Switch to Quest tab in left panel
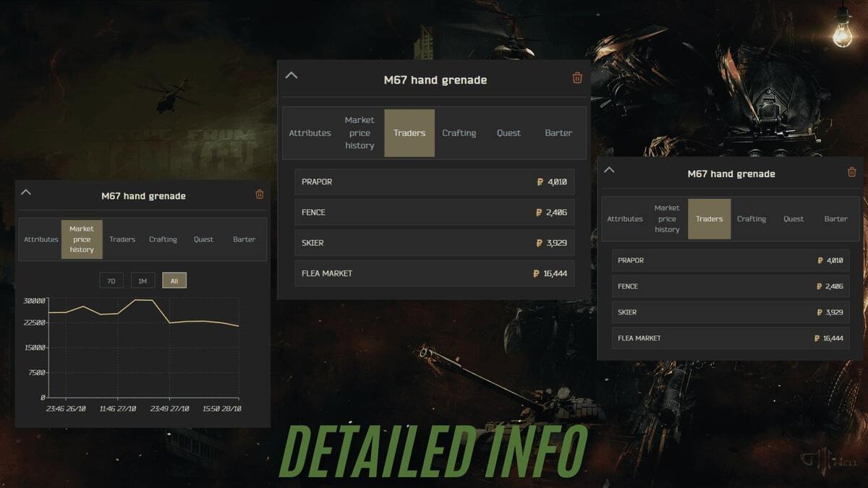Image resolution: width=868 pixels, height=488 pixels. tap(203, 239)
